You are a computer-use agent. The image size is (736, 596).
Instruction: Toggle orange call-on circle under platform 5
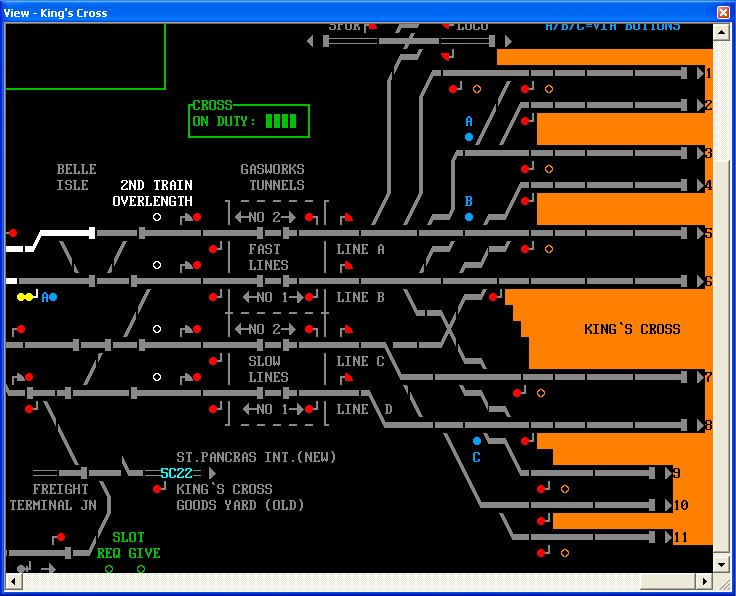[549, 249]
